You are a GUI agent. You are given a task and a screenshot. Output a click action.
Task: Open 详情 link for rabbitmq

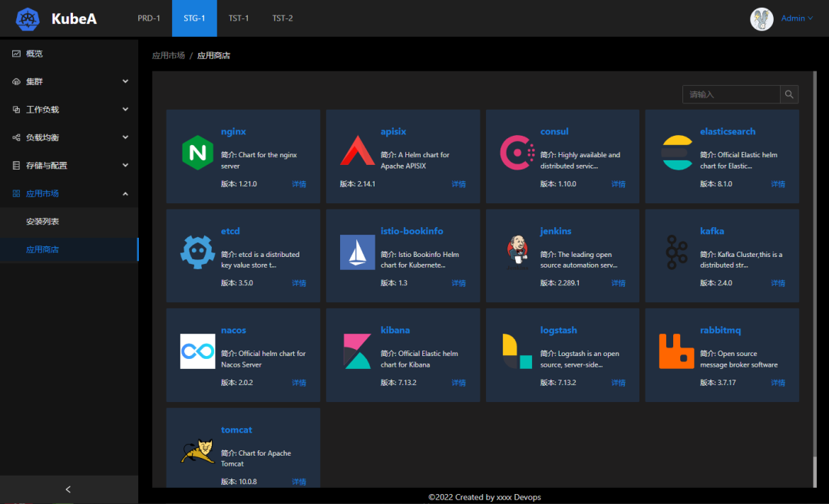778,383
